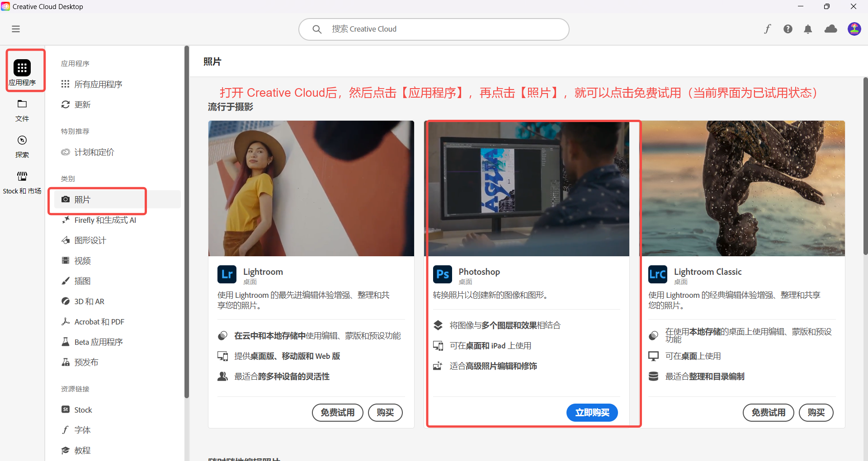The image size is (868, 461).
Task: Click 适合高级照片编辑和修饰 feature text
Action: tap(493, 366)
